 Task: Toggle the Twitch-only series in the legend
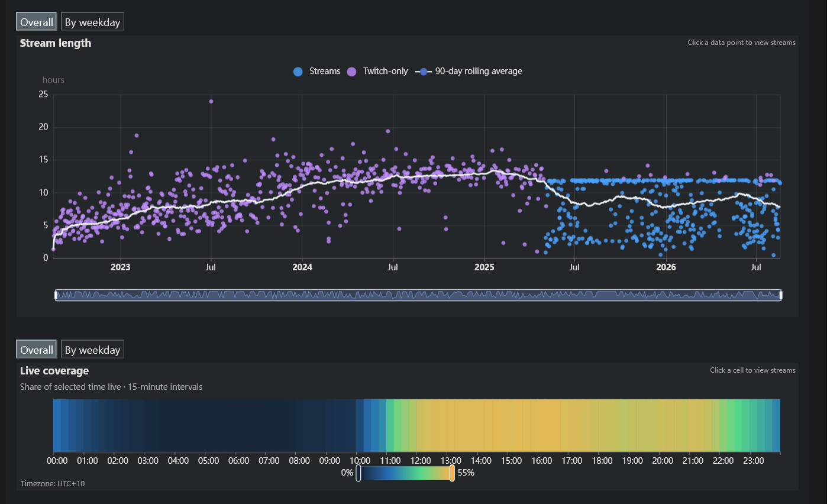377,72
